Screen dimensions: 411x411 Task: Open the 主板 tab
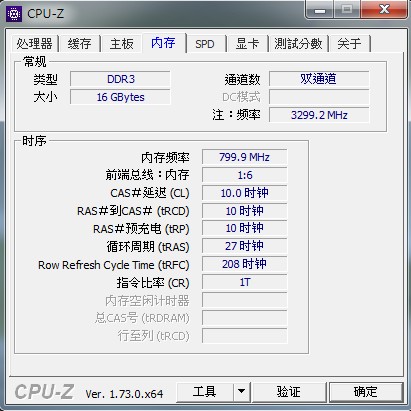click(122, 44)
